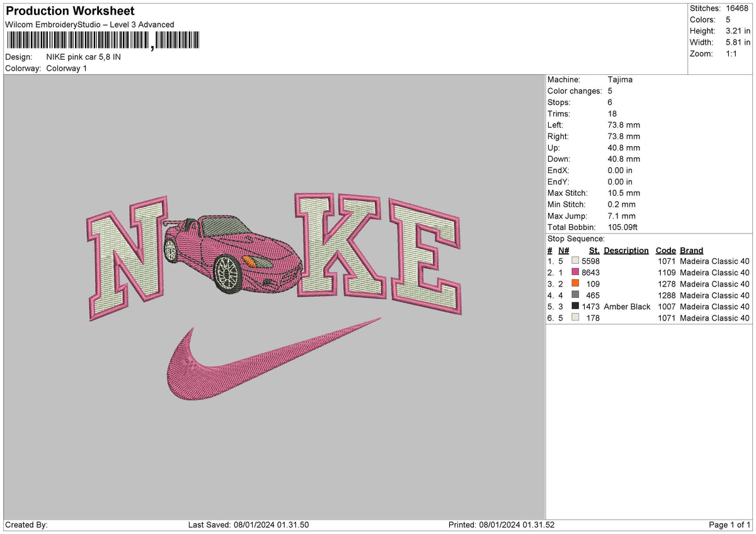756x534 pixels.
Task: Click the Description column header
Action: 626,250
